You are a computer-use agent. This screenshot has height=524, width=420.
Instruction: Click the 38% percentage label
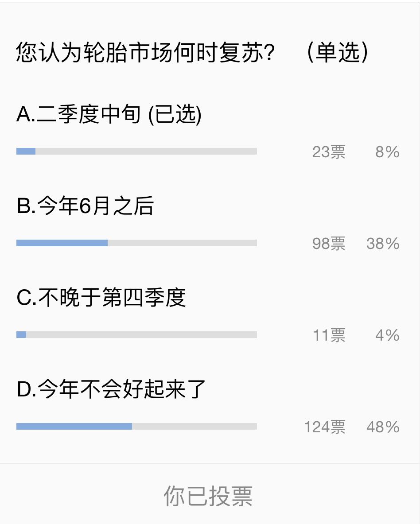[383, 244]
